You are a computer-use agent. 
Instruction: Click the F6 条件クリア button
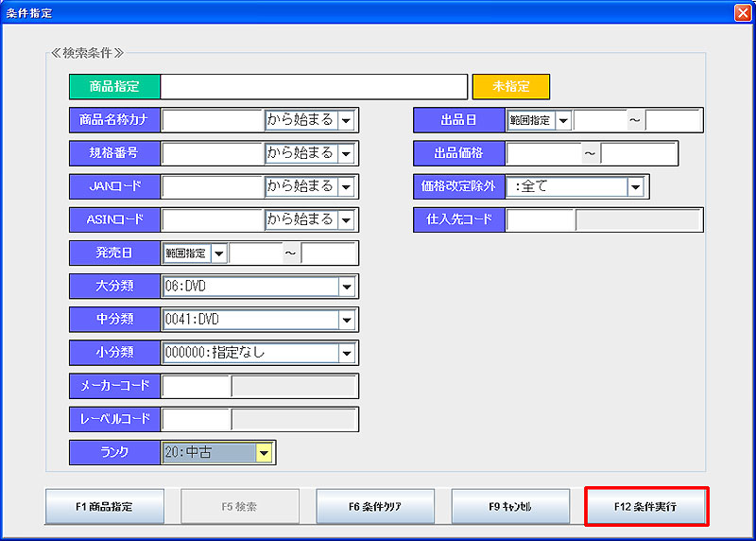375,507
